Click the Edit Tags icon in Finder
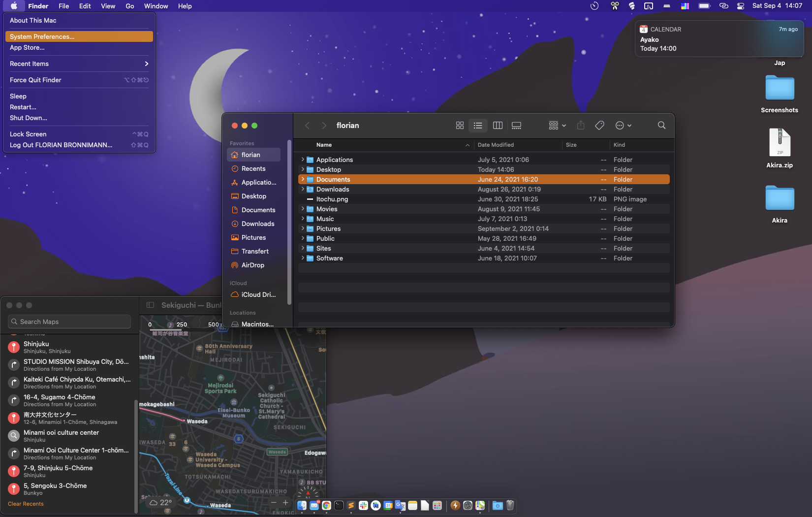Image resolution: width=812 pixels, height=517 pixels. point(599,126)
